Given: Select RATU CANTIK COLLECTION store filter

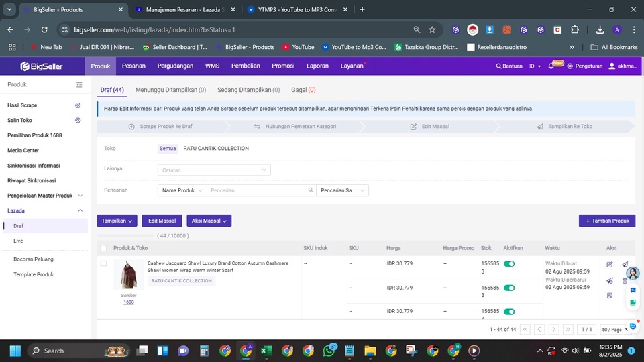Looking at the screenshot, I should click(x=216, y=149).
